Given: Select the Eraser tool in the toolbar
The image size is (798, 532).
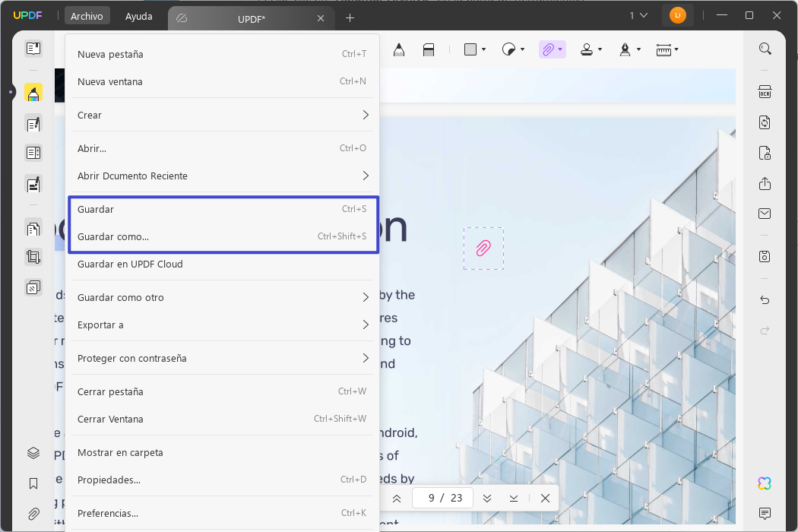Looking at the screenshot, I should coord(429,49).
